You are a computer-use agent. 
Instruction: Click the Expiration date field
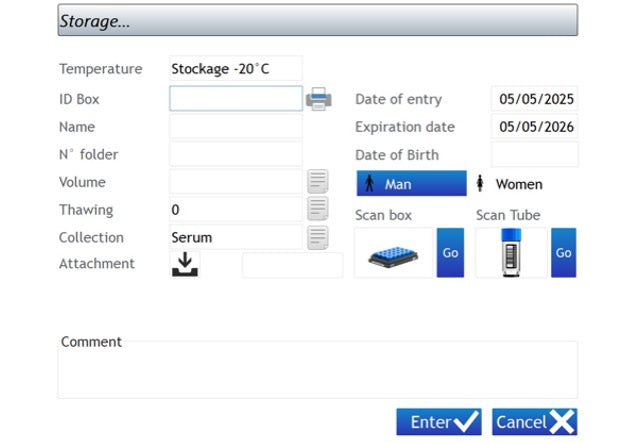point(534,127)
